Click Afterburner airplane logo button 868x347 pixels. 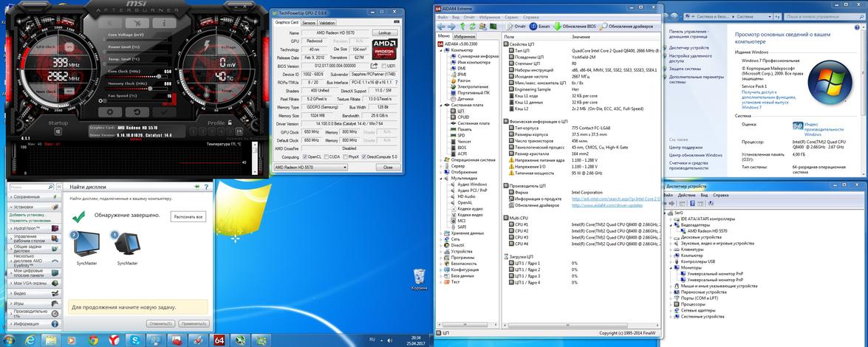coord(137,23)
